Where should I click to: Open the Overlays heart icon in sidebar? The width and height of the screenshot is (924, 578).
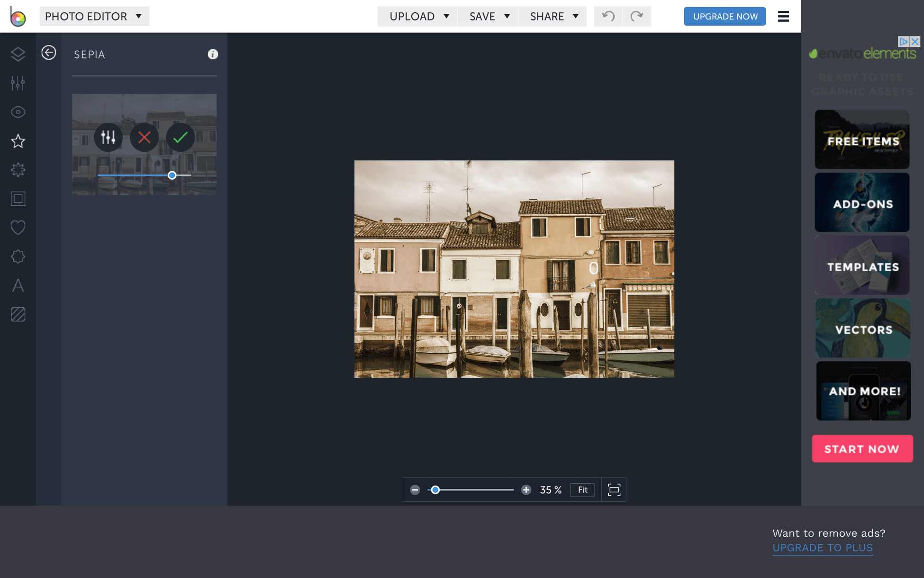pos(18,228)
